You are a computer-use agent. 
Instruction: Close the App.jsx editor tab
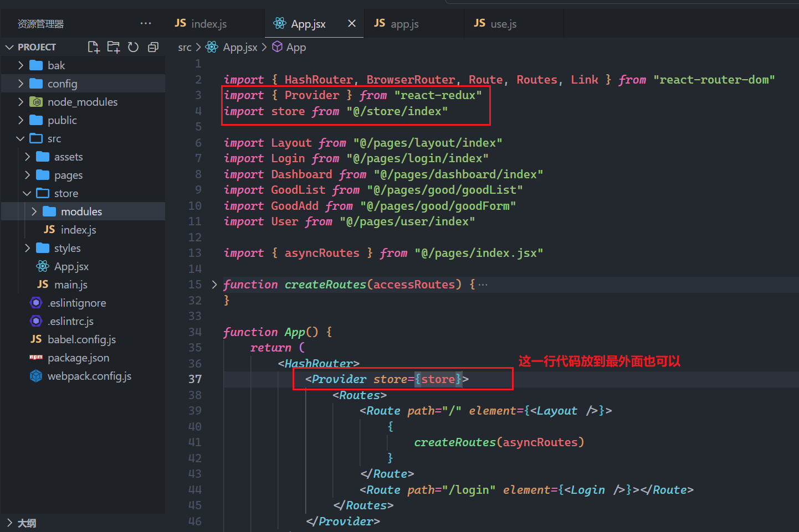click(351, 23)
